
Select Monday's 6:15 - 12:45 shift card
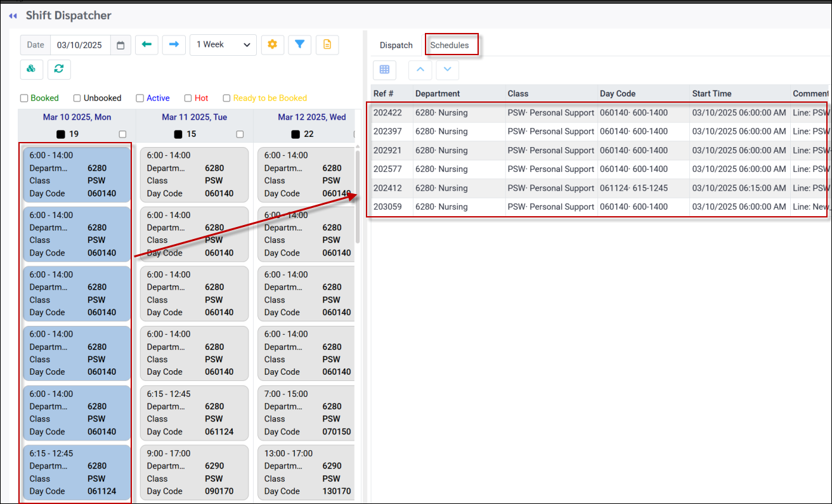coord(77,472)
